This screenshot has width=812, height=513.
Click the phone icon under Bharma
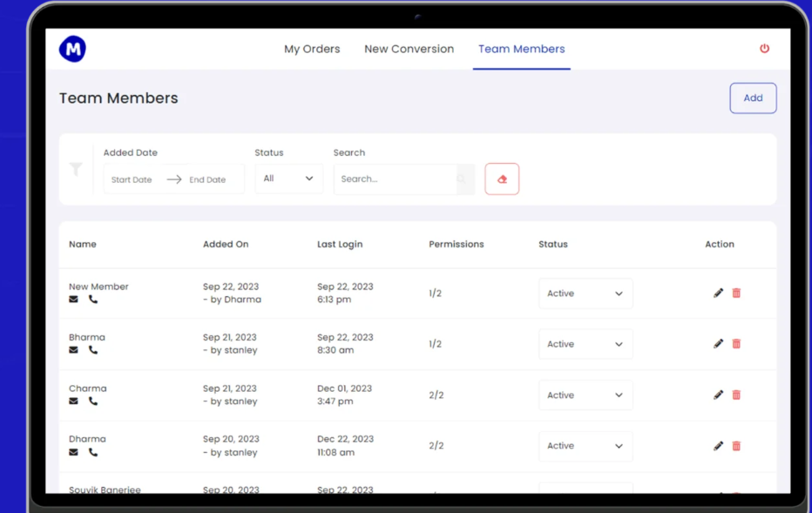coord(93,350)
